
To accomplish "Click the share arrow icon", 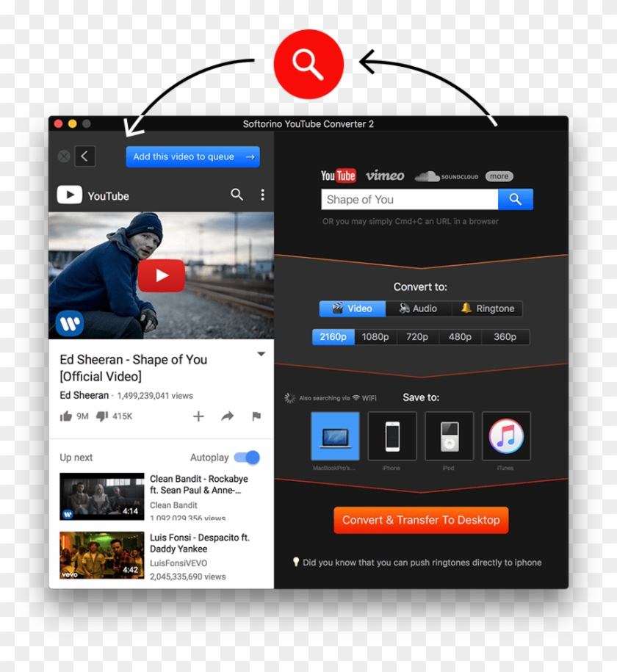I will tap(227, 416).
